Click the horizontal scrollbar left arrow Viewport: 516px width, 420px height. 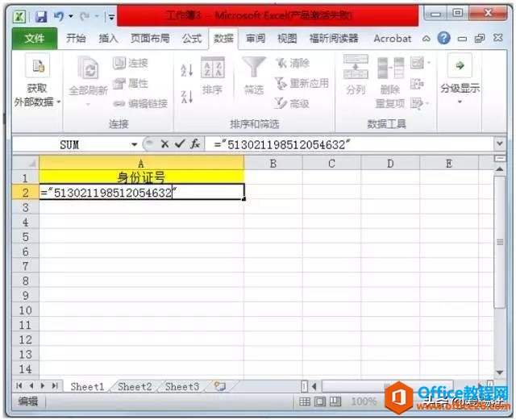(314, 386)
